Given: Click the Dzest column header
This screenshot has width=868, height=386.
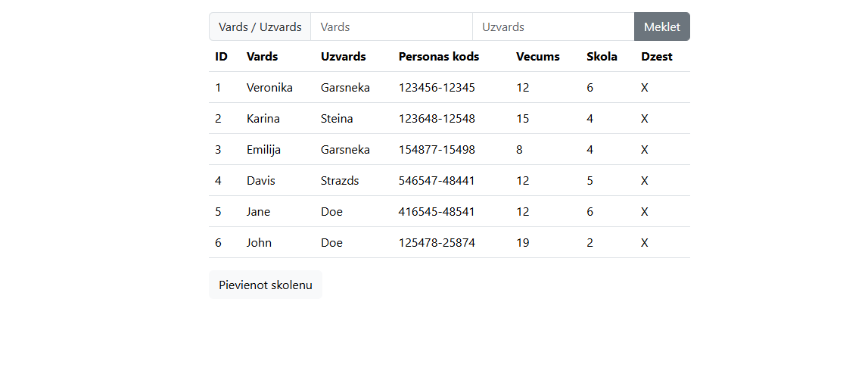Looking at the screenshot, I should [657, 57].
